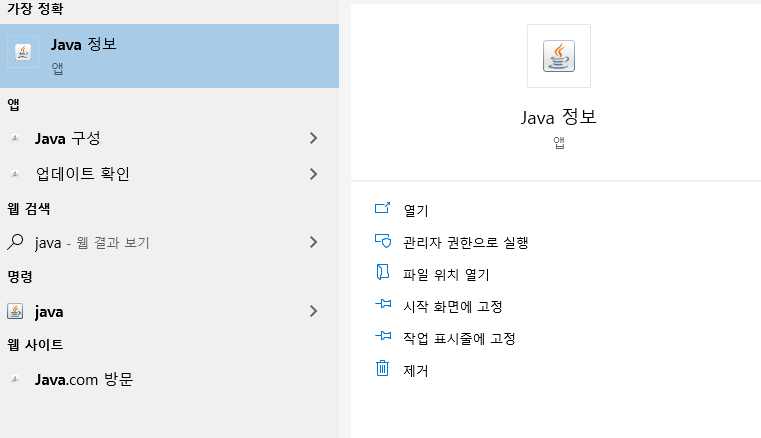Select the Java 정보 best match result
Image resolution: width=761 pixels, height=438 pixels.
169,56
